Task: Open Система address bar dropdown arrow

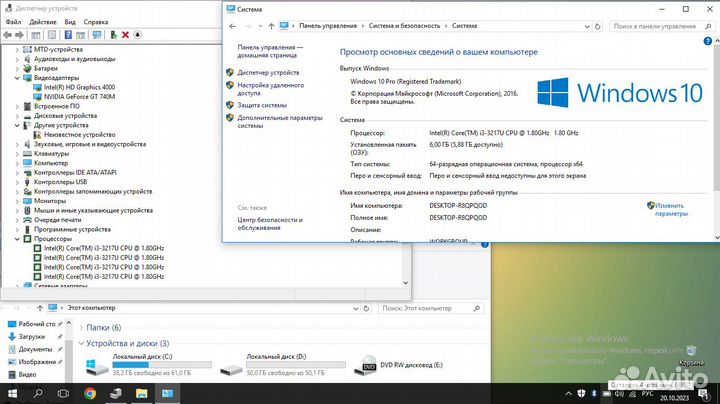Action: pyautogui.click(x=587, y=27)
